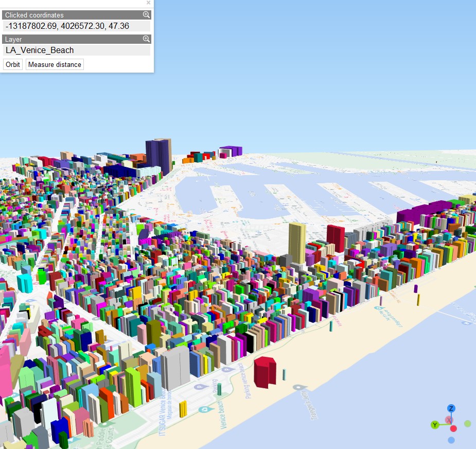Screen dimensions: 476x449
Task: Select the Traeger's Jetty location pin
Action: coord(299,387)
